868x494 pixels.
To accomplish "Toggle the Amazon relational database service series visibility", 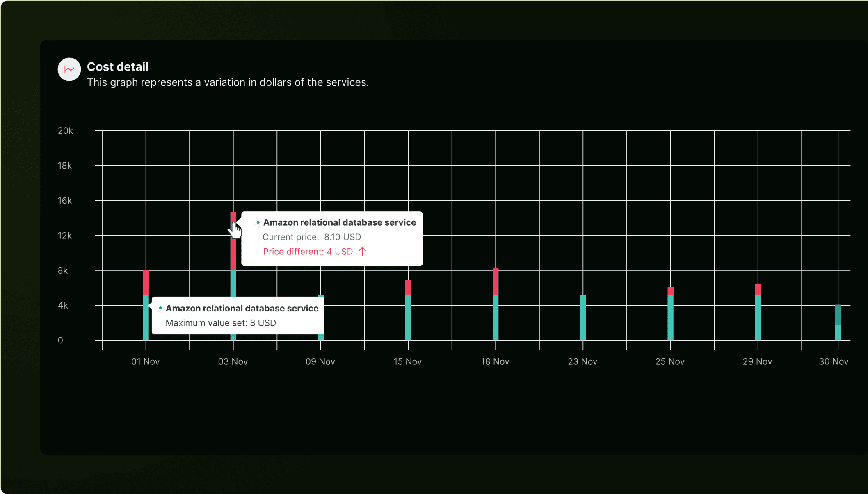I will coord(340,222).
